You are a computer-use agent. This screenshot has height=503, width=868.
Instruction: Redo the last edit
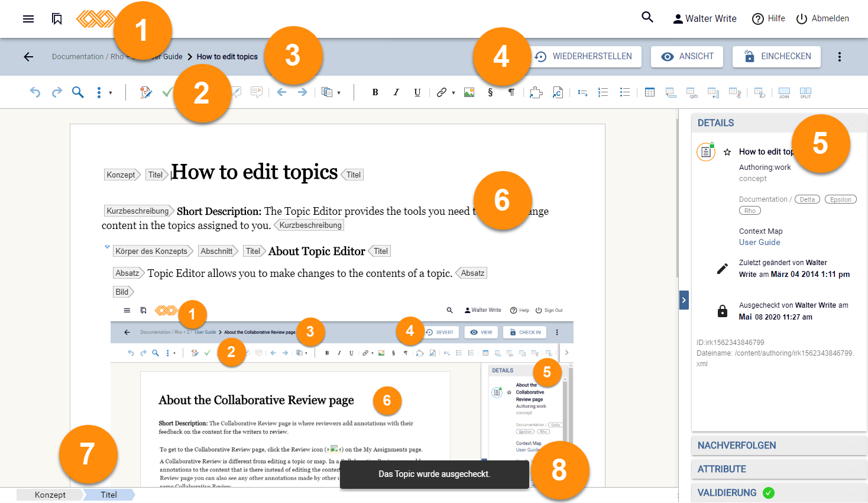coord(57,92)
